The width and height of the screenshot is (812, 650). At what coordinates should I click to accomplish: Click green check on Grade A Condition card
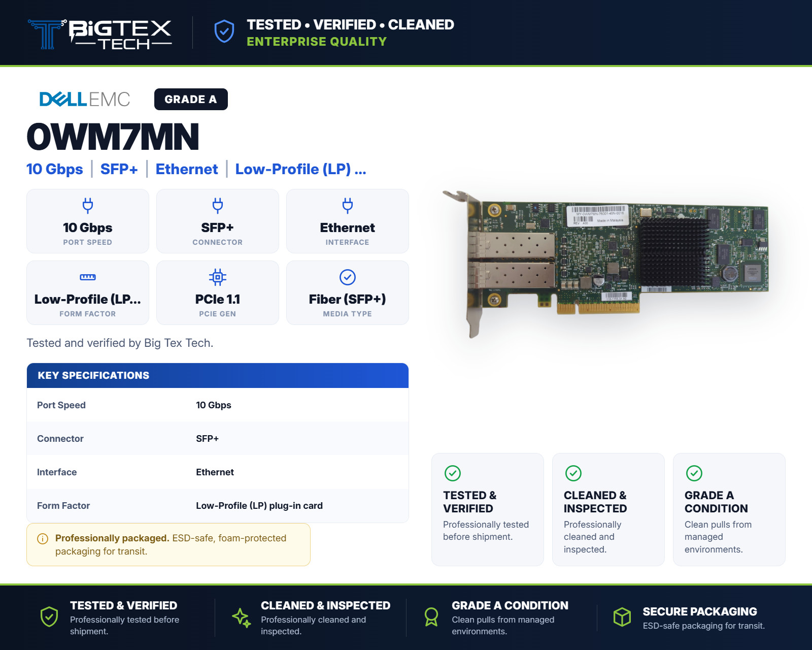click(694, 473)
